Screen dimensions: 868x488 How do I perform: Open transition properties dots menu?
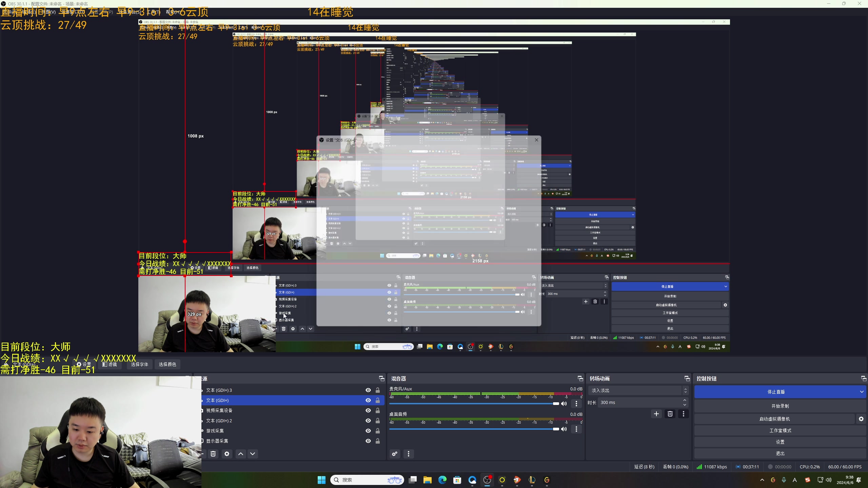(x=684, y=414)
